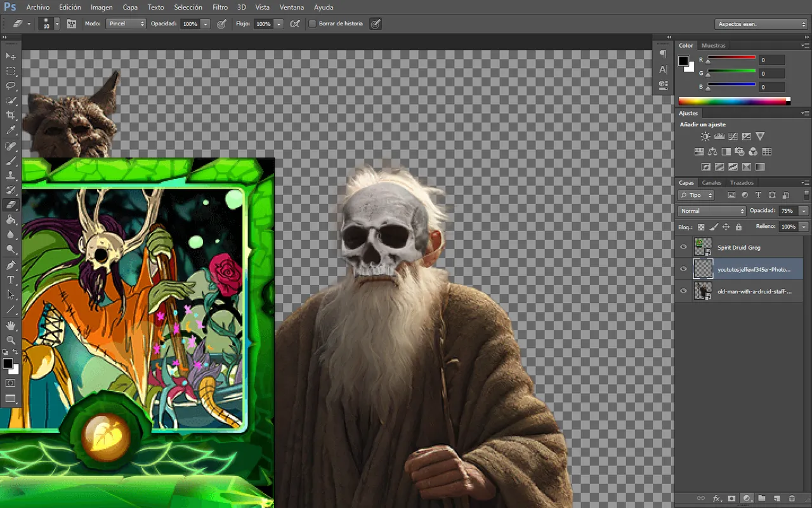Toggle lock transparent pixels

tap(701, 227)
